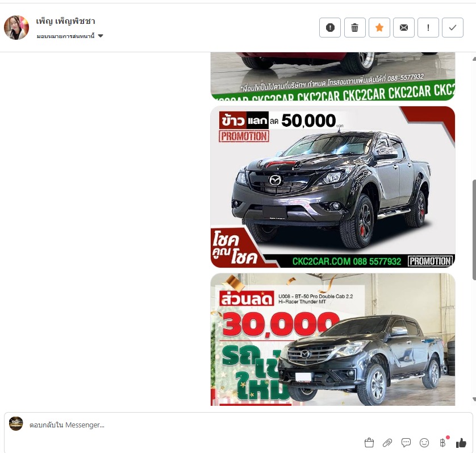Open Mazda 50,000 promotion image

[333, 187]
